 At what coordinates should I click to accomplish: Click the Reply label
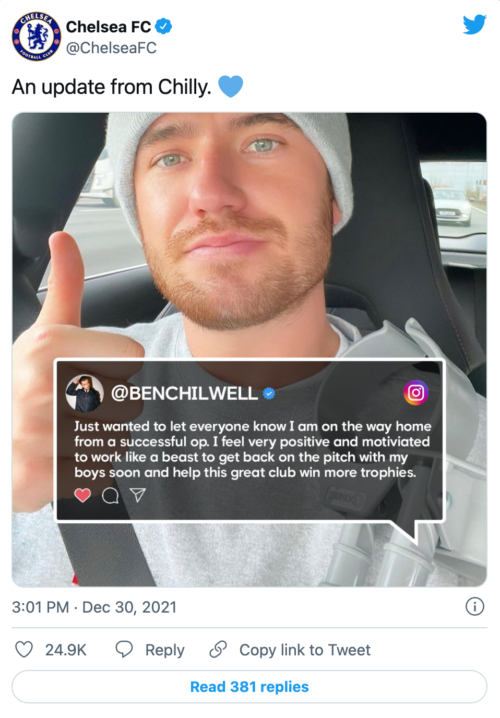pyautogui.click(x=165, y=650)
